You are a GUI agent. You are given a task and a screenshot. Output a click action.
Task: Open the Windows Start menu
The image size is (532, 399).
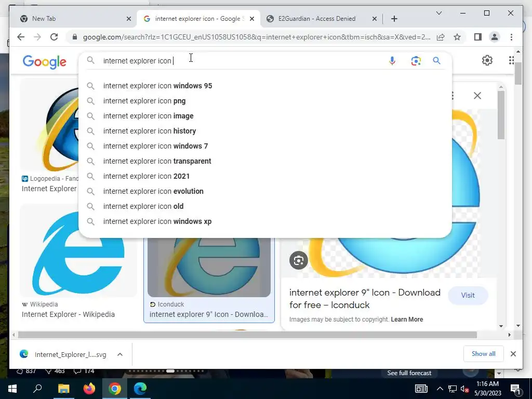click(x=12, y=389)
